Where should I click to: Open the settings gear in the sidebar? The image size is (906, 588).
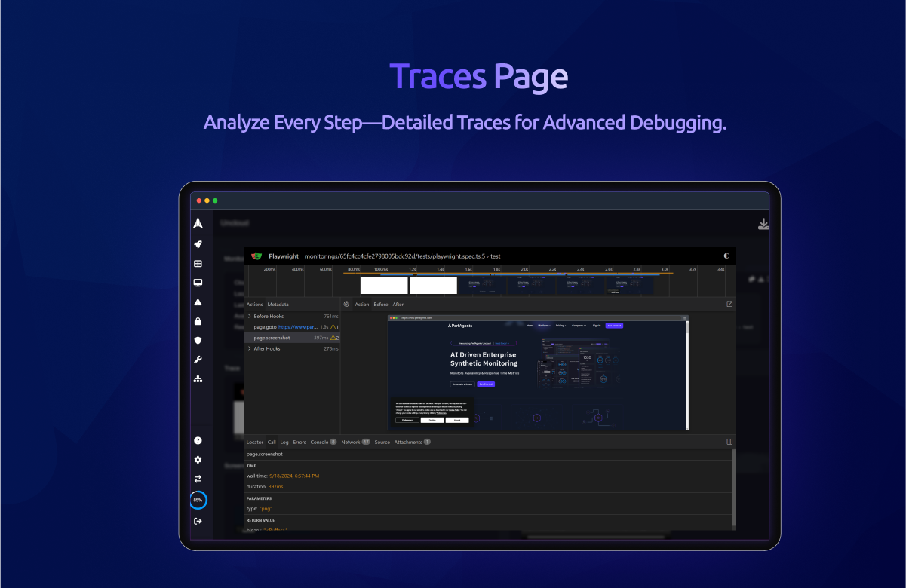point(198,460)
